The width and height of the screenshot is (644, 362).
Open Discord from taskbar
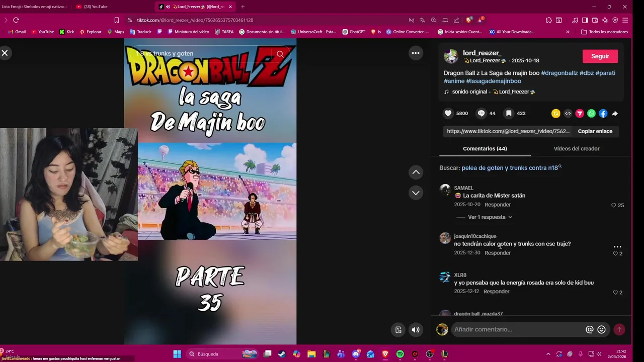(x=356, y=354)
